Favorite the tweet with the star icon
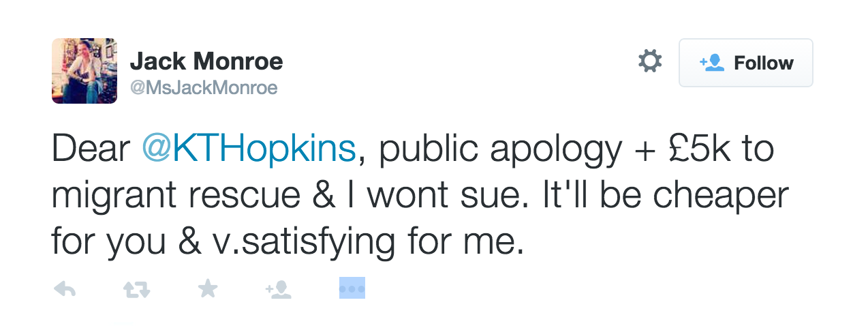This screenshot has width=868, height=326. [207, 290]
